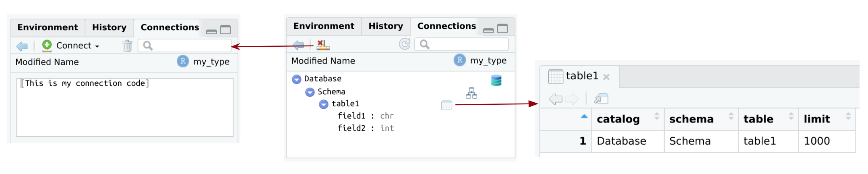Select field1 in the table1 tree
This screenshot has height=174, width=868.
[x=351, y=116]
